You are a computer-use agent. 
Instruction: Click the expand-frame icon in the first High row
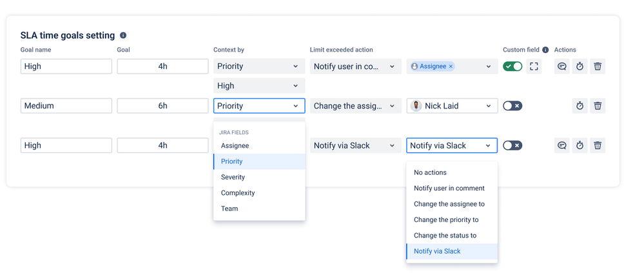tap(534, 66)
